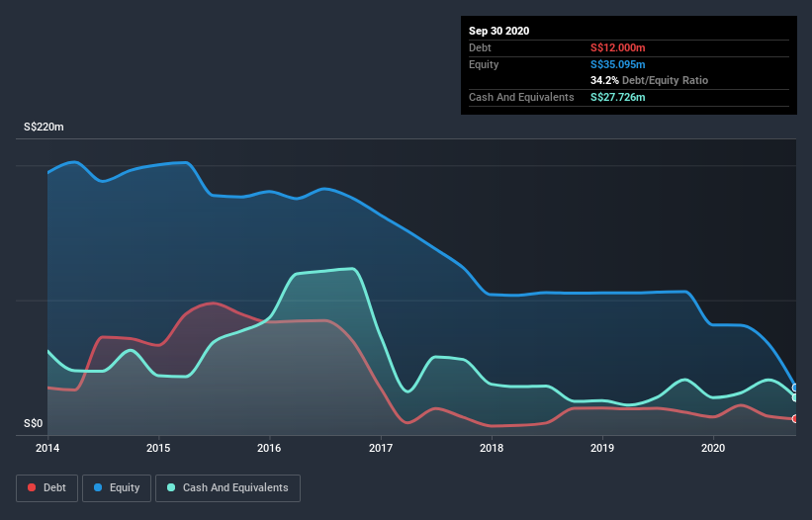This screenshot has width=812, height=520.
Task: Click the S$35.095m equity value
Action: pyautogui.click(x=618, y=64)
